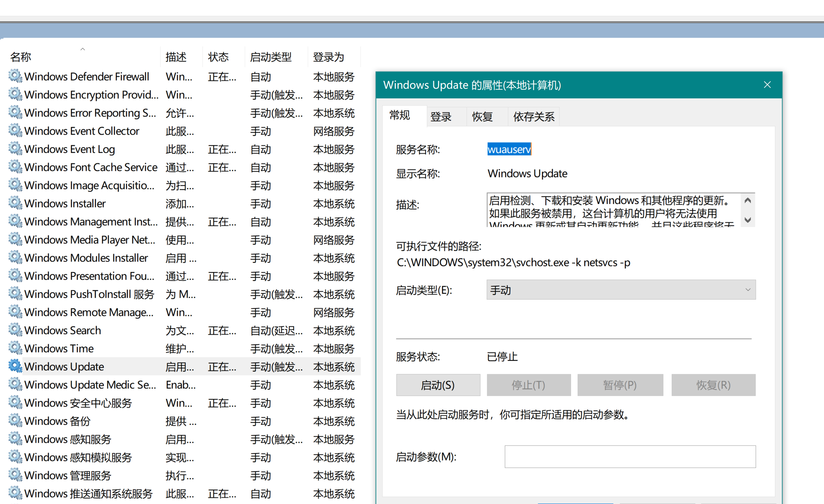Select the Windows Modules Installer gear icon
The width and height of the screenshot is (824, 504).
[x=15, y=257]
